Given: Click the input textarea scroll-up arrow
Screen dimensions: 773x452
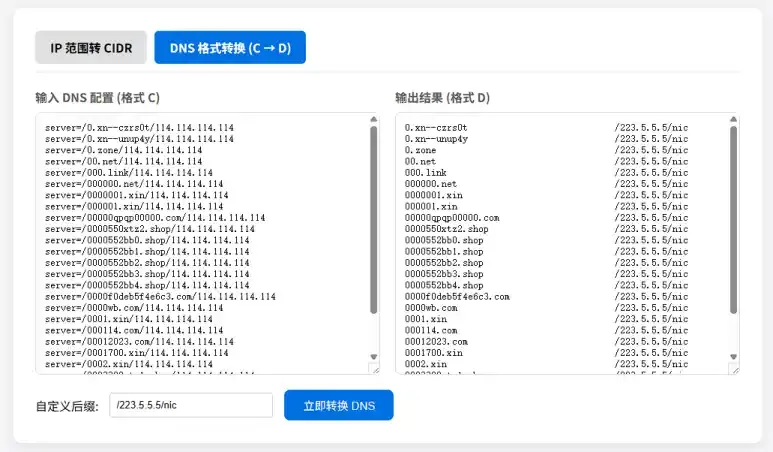Looking at the screenshot, I should 374,119.
